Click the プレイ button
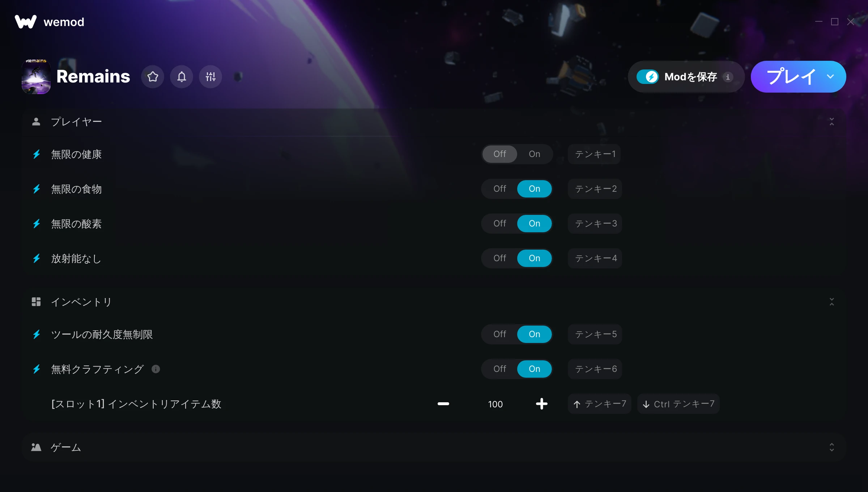Screen dimensions: 868x492 click(791, 77)
